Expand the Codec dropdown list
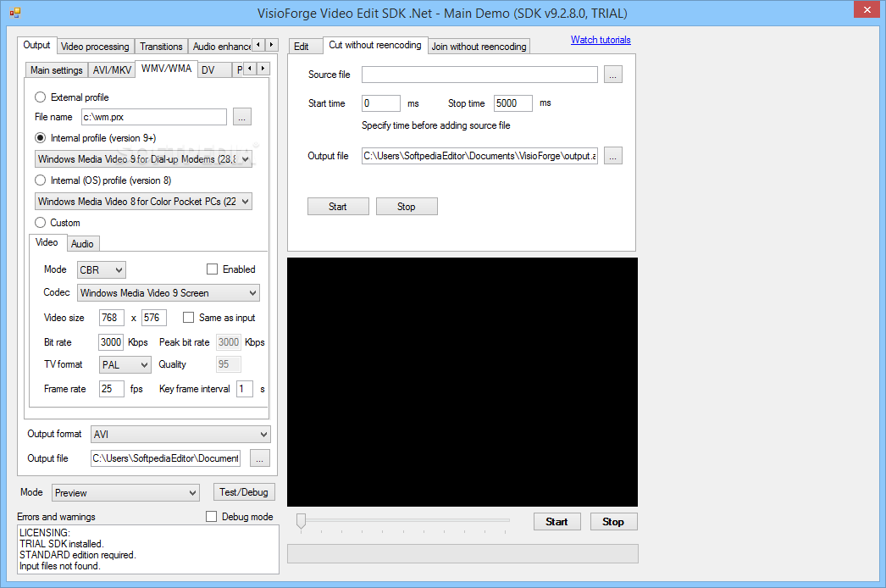The width and height of the screenshot is (886, 588). click(169, 293)
